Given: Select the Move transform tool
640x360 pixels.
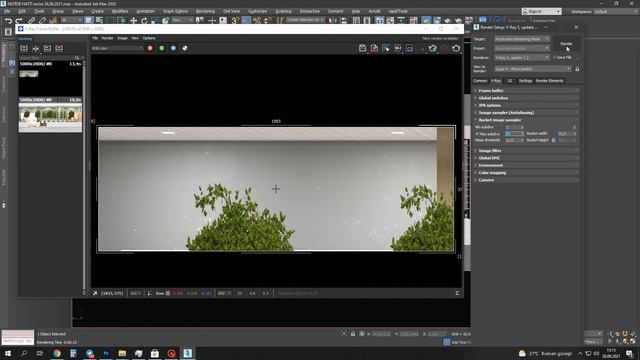Looking at the screenshot, I should click(133, 20).
